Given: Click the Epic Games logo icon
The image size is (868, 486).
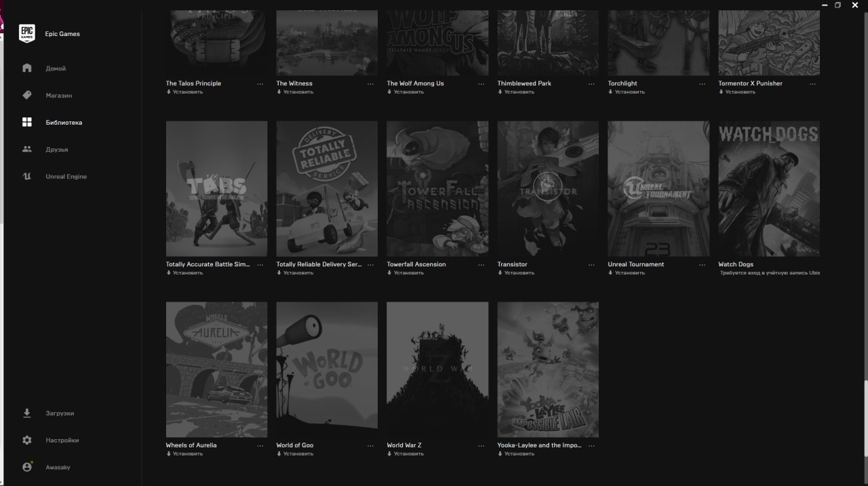Looking at the screenshot, I should click(x=27, y=33).
